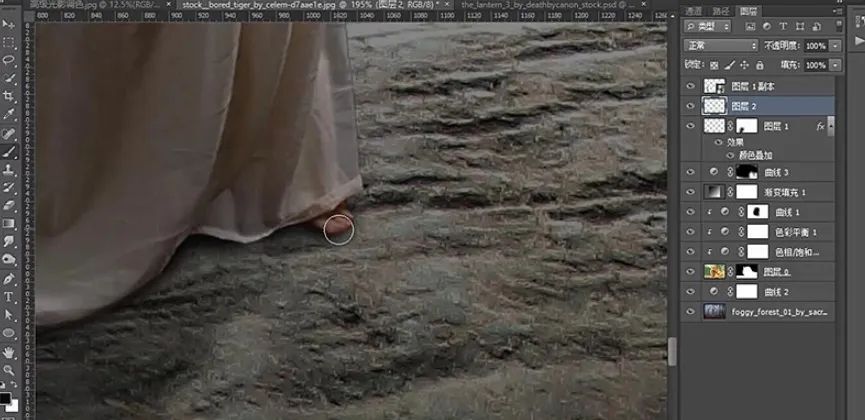
Task: Hide the 渐变填充 1 layer
Action: tap(690, 192)
